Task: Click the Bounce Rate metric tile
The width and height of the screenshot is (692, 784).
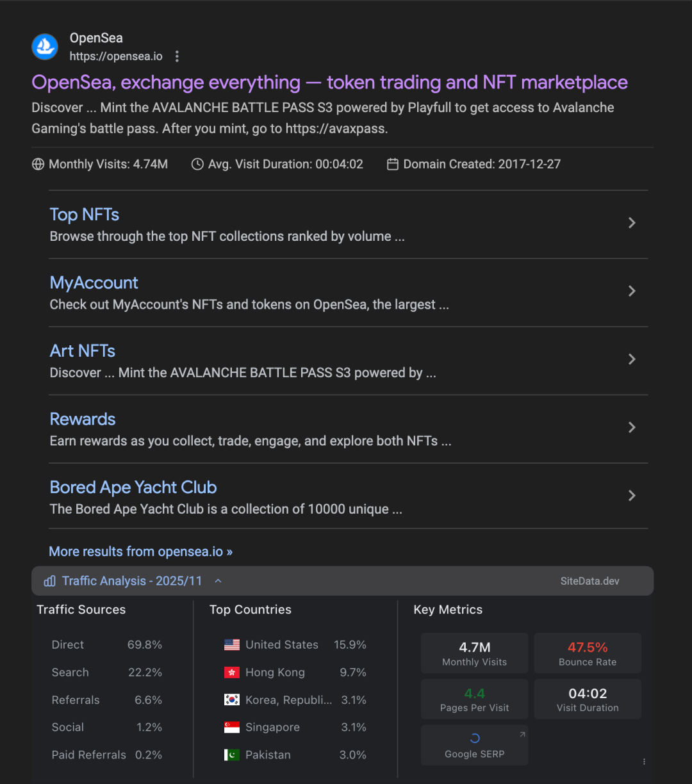Action: tap(588, 653)
